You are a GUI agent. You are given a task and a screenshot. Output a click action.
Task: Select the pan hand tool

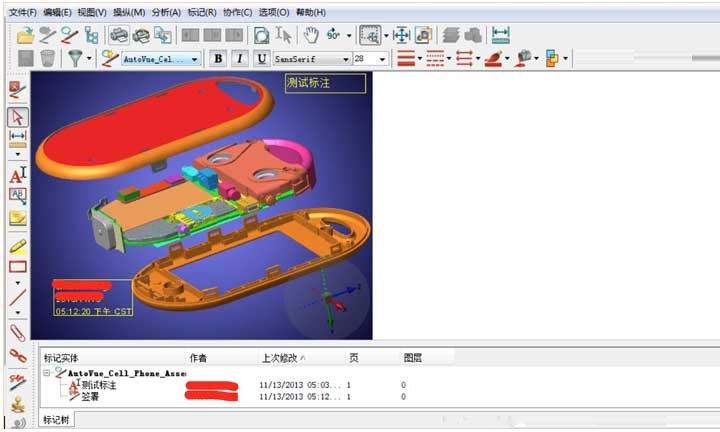311,35
